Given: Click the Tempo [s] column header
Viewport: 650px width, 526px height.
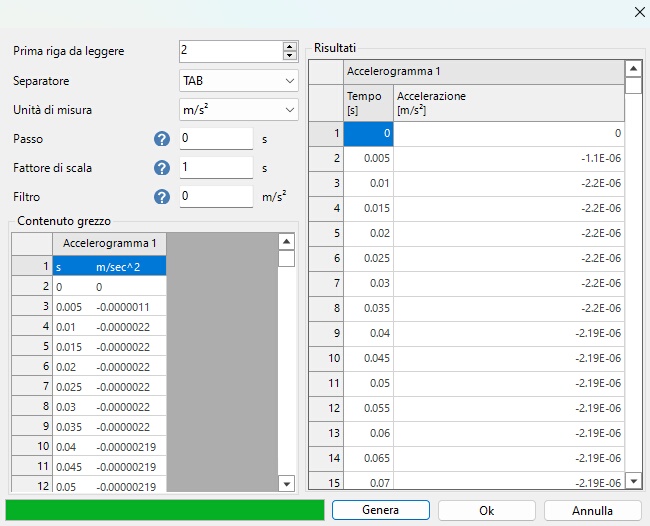Looking at the screenshot, I should point(368,103).
